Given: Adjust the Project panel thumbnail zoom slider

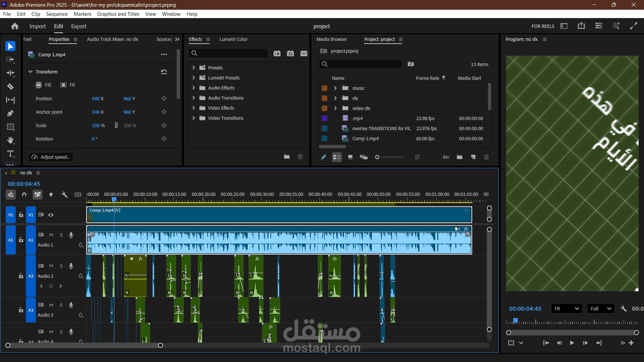Looking at the screenshot, I should coord(378,157).
